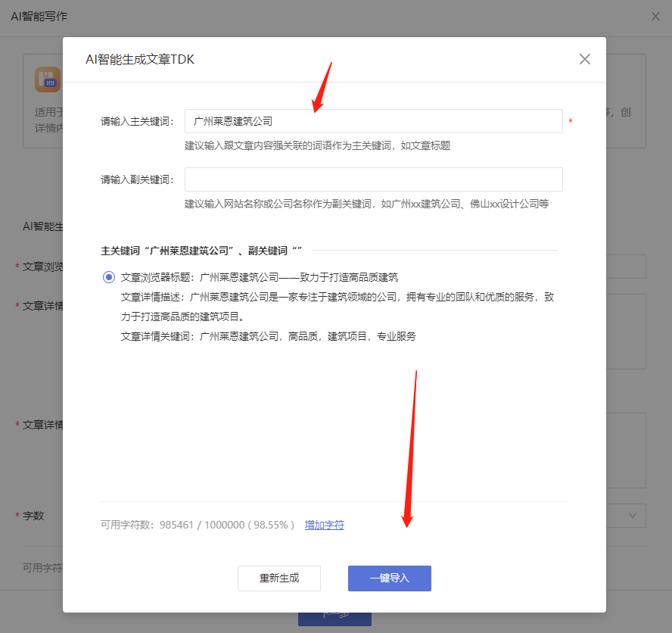Click the empty 副关键词 input field
The image size is (672, 633).
[373, 179]
